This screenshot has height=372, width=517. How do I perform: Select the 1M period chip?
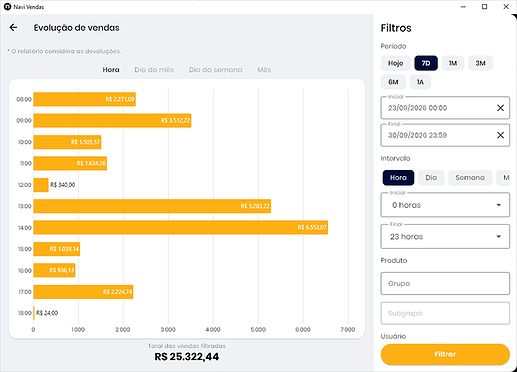click(x=453, y=63)
